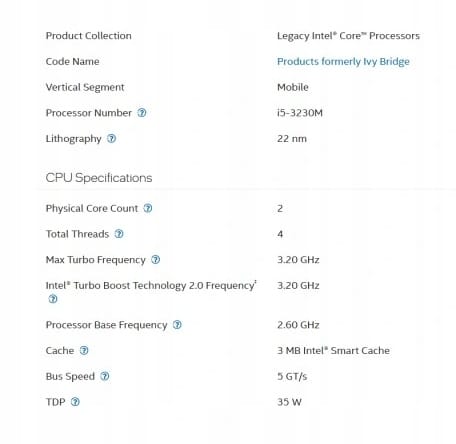Viewport: 456px width, 444px height.
Task: Select the 2.60 GHz base frequency value
Action: pyautogui.click(x=298, y=325)
